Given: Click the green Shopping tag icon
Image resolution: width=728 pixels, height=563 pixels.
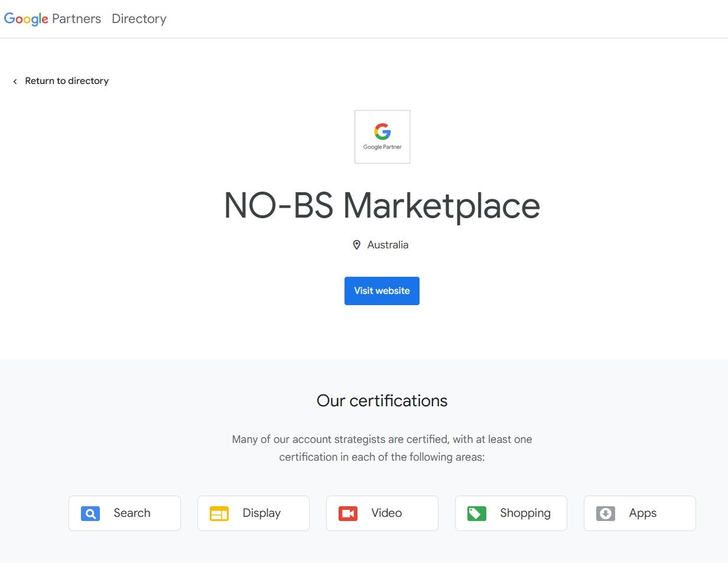Looking at the screenshot, I should click(477, 513).
